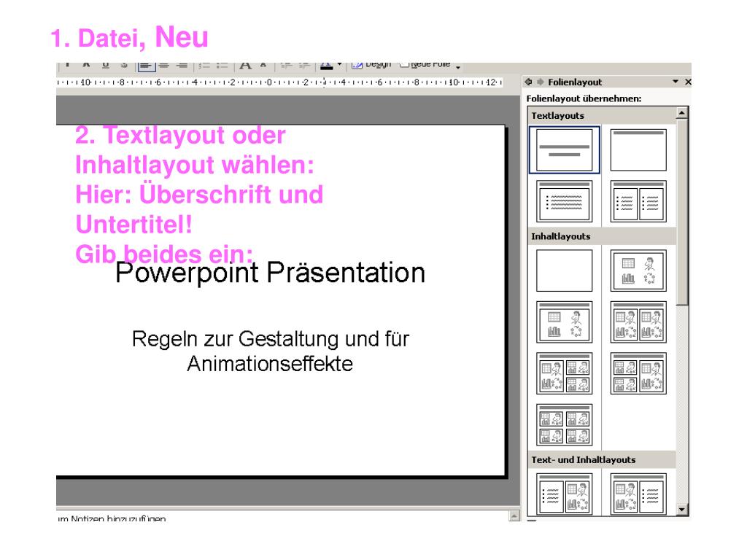Click the layout list scrollbar thumb

point(682,212)
